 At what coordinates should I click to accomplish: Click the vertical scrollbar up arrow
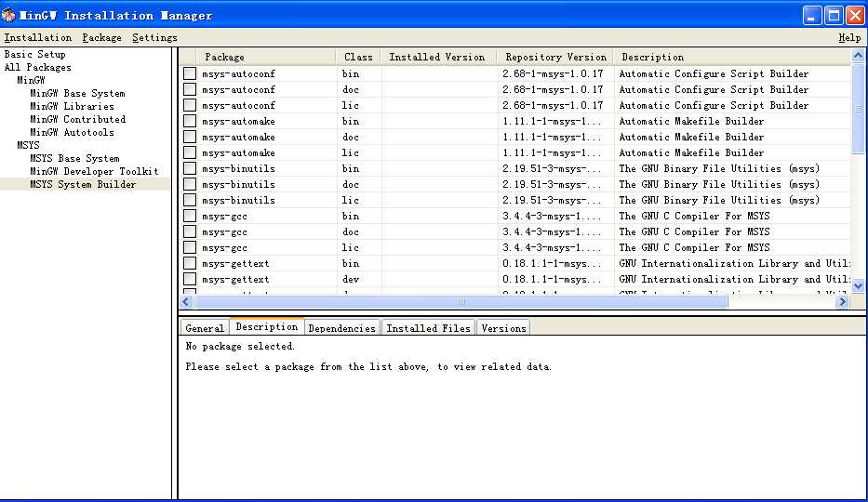click(x=858, y=55)
